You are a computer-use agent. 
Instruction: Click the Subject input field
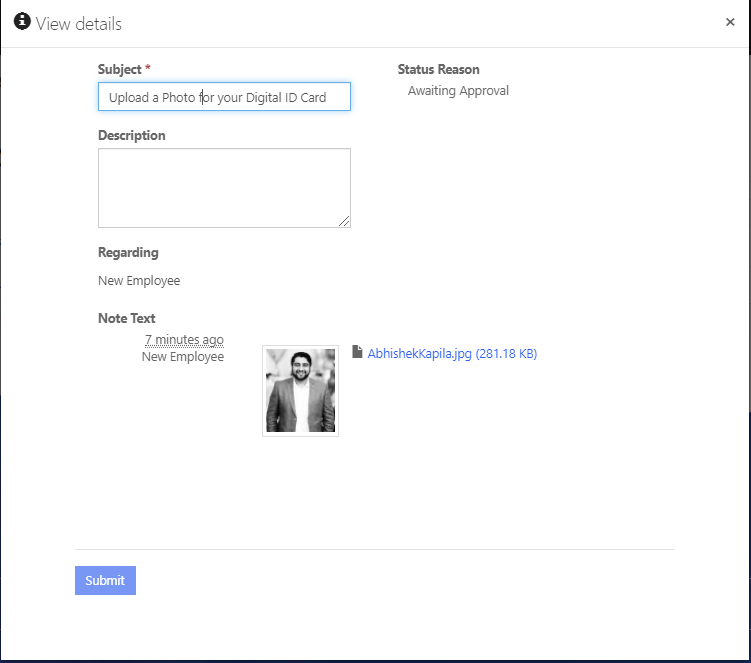coord(224,97)
